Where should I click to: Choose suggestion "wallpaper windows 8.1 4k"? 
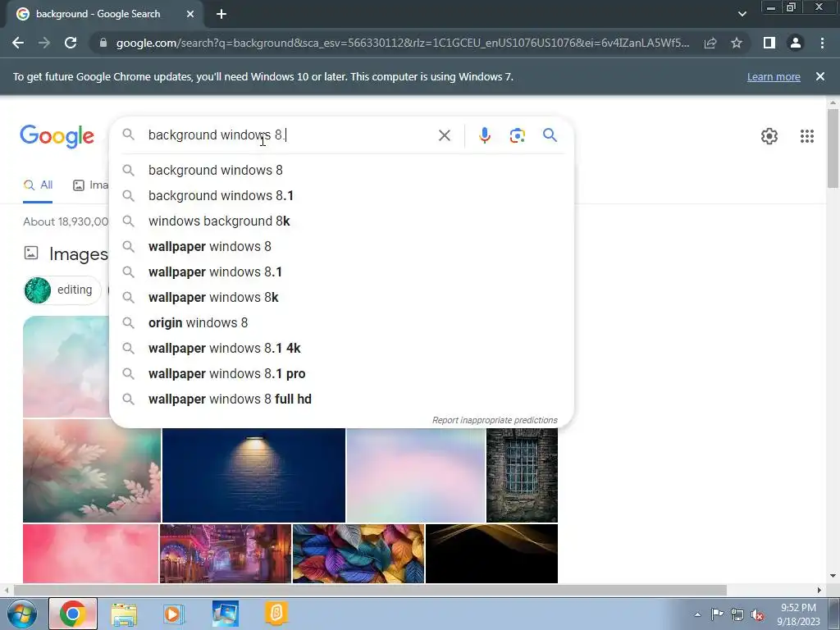click(342, 348)
